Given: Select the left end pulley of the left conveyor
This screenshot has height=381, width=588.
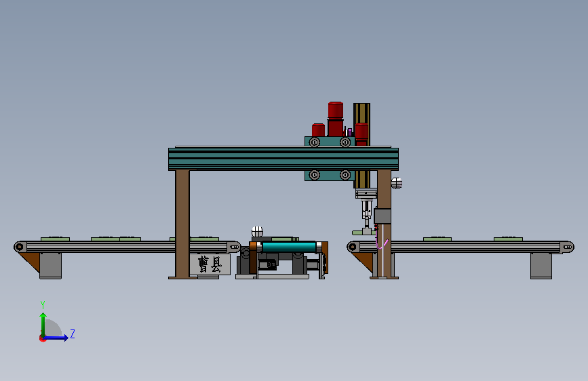Looking at the screenshot, I should [20, 247].
